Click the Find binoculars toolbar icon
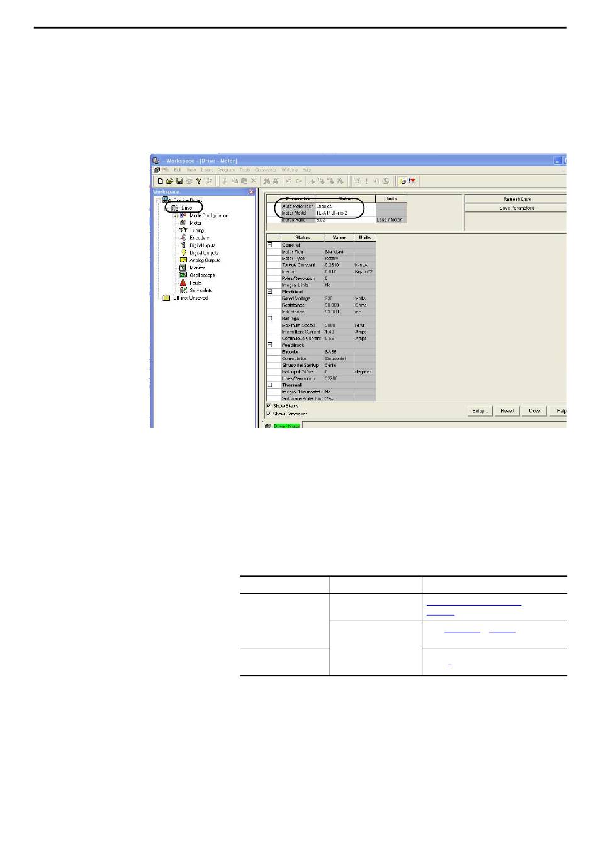Image resolution: width=598 pixels, height=868 pixels. pos(267,181)
